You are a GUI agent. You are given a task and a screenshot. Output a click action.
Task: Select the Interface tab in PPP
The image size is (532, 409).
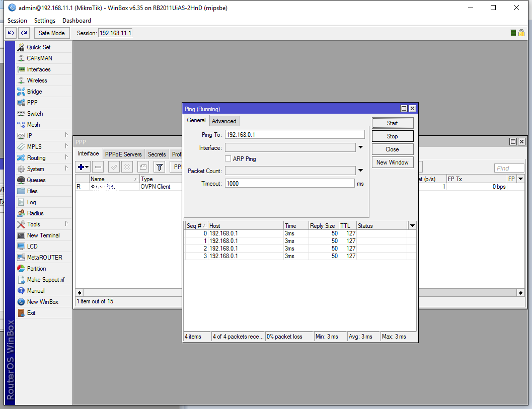88,153
